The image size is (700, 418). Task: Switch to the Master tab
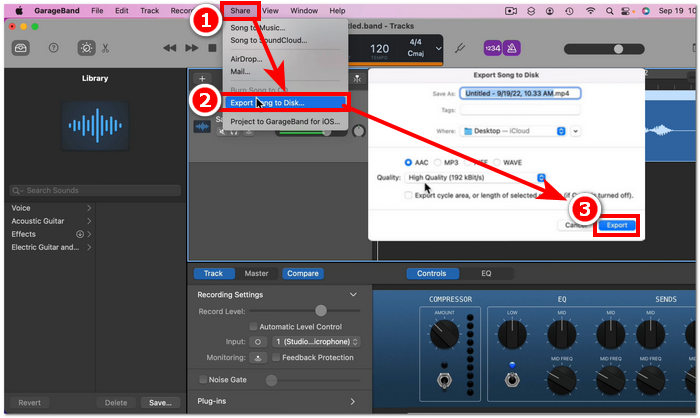click(256, 273)
